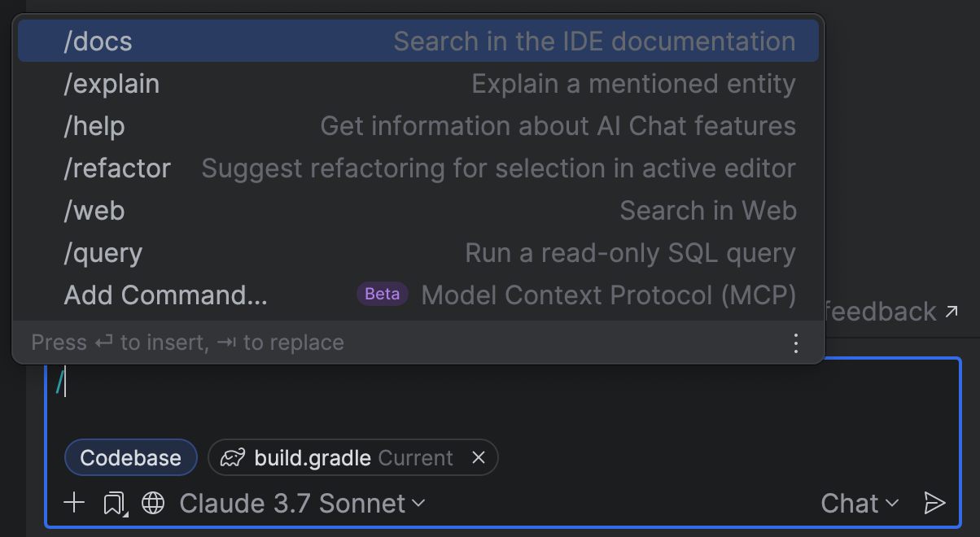Viewport: 980px width, 537px height.
Task: Toggle web search globe icon
Action: pyautogui.click(x=153, y=503)
